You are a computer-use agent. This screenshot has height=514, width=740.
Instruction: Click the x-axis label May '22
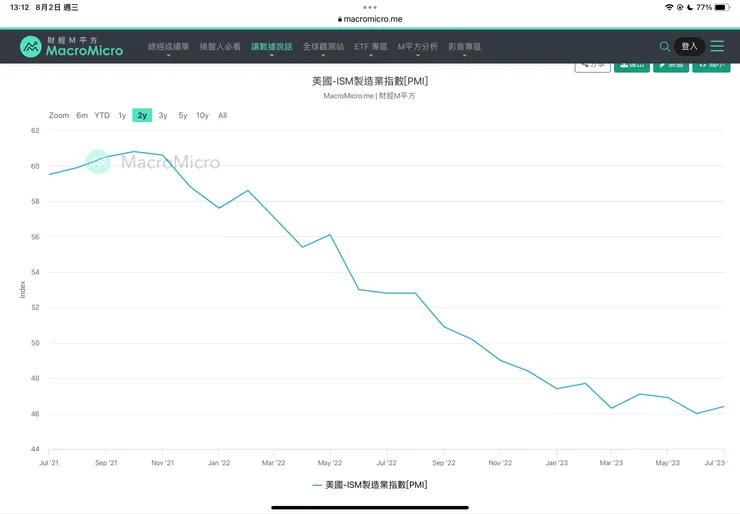click(x=330, y=463)
